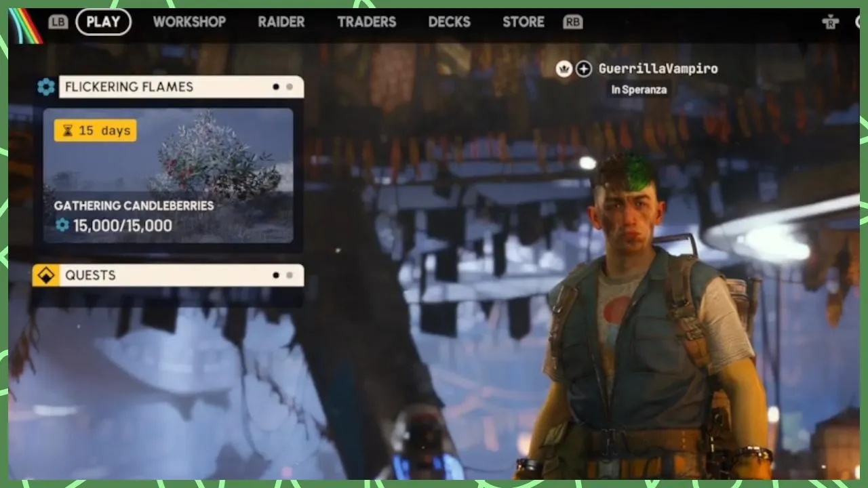
Task: Open the FLICKERING FLAMES panel header
Action: coord(181,87)
